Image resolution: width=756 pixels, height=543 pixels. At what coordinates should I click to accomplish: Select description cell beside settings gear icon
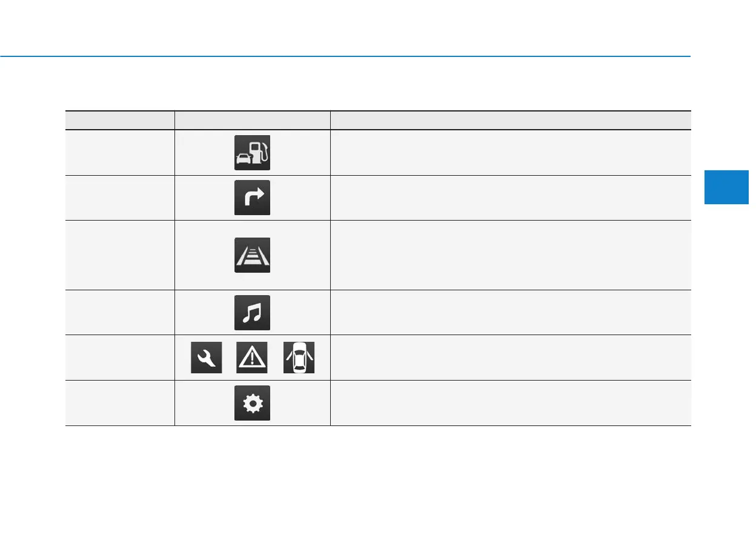tap(510, 403)
